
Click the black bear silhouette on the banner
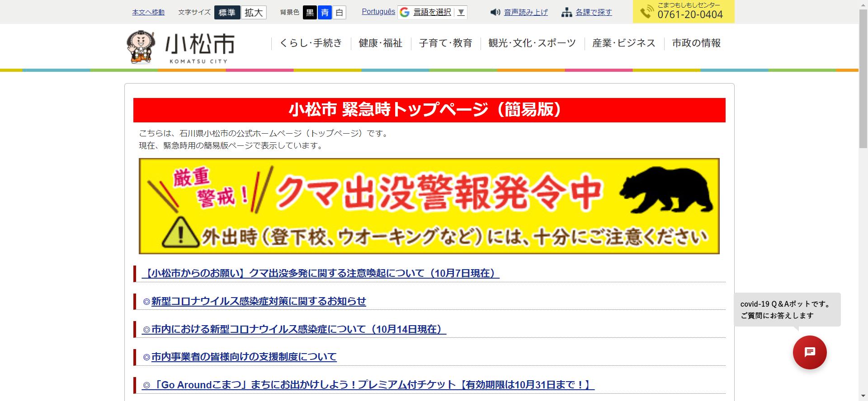(x=667, y=192)
